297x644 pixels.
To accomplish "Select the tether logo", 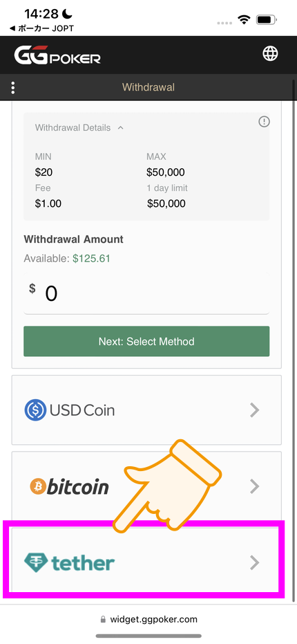I will click(69, 562).
